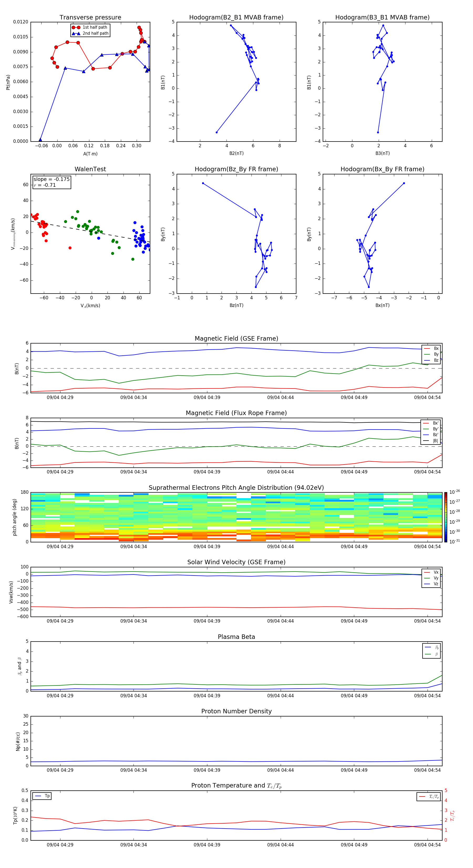The width and height of the screenshot is (473, 868).
Task: Click lowest blue point in Transverse pressure plot
Action: point(40,140)
